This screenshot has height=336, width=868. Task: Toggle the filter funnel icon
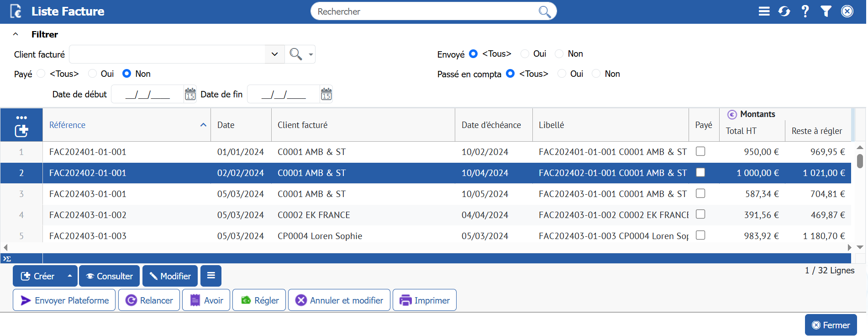click(826, 11)
